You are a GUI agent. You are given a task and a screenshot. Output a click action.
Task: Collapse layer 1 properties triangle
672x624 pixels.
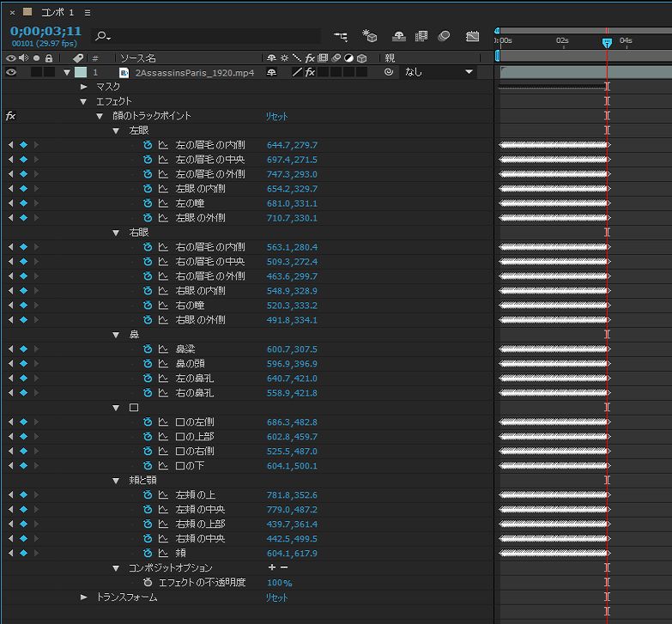point(67,72)
